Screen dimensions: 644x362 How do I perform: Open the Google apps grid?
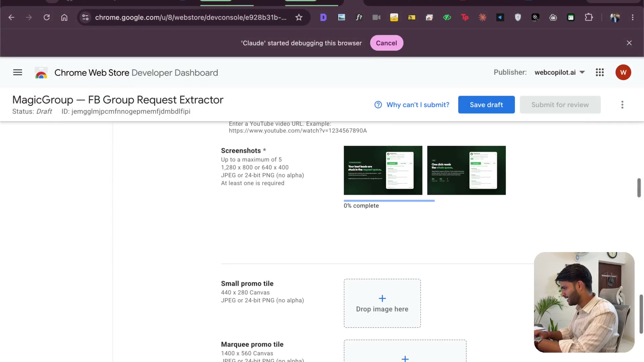coord(600,72)
